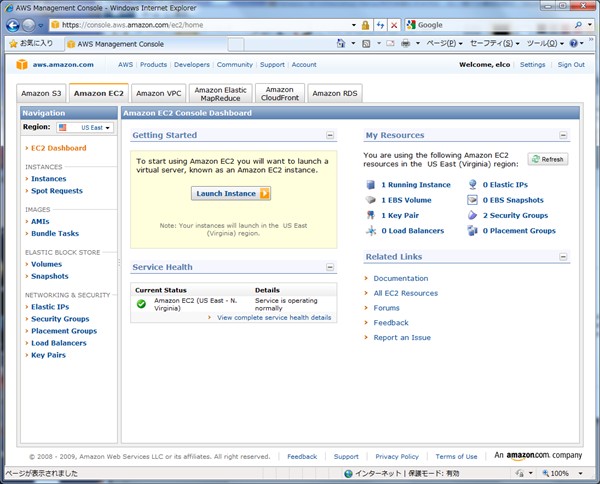Screen dimensions: 600x484
Task: Collapse the Related Links panel
Action: click(563, 256)
